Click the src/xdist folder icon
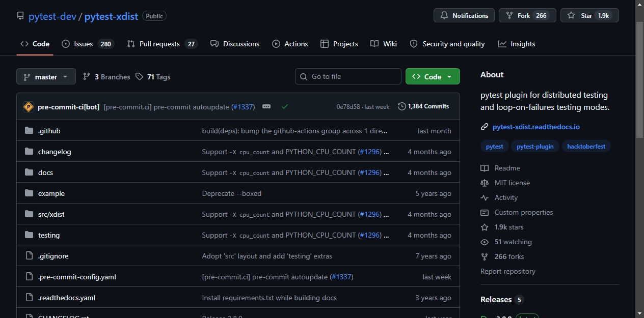 click(x=29, y=214)
